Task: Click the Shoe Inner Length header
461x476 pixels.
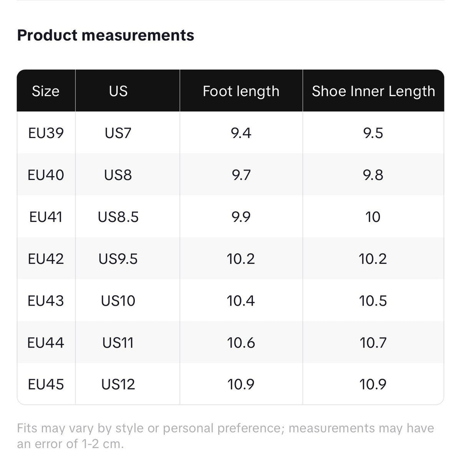Action: [373, 91]
